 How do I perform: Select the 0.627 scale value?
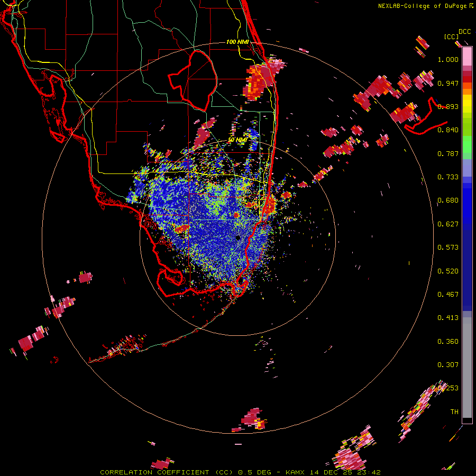(448, 224)
